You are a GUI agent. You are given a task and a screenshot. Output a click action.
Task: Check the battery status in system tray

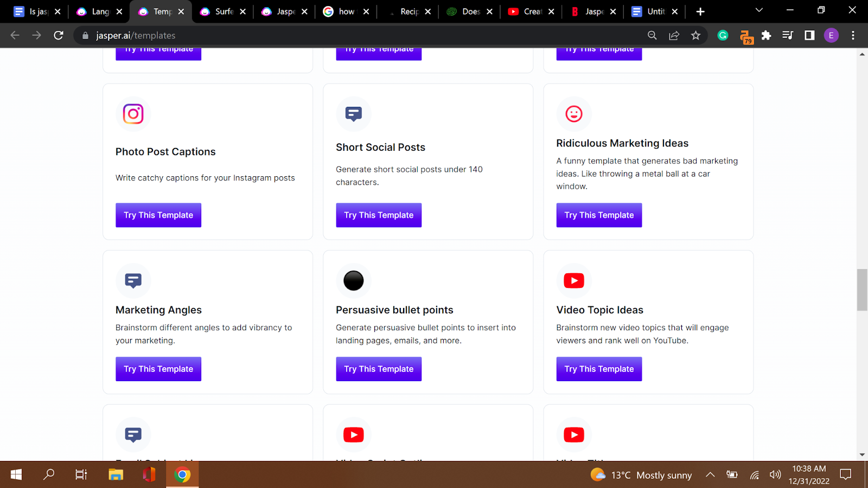pos(732,475)
